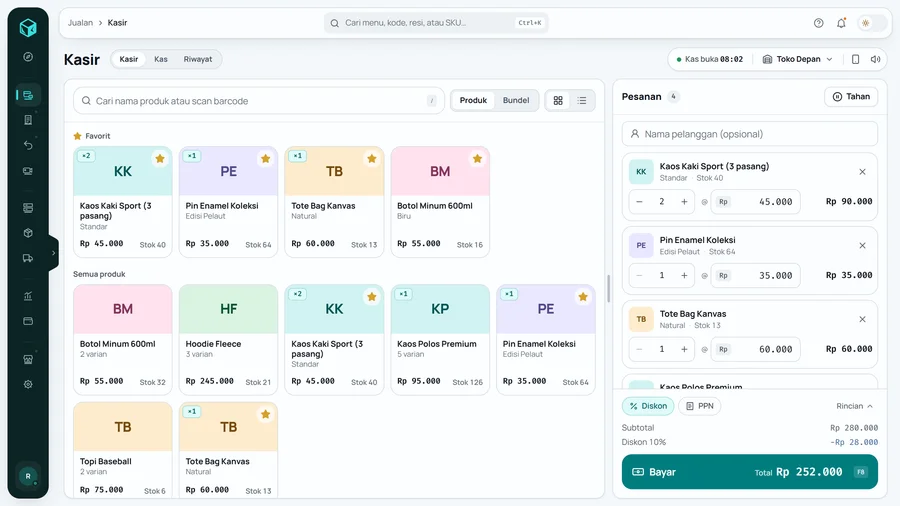The width and height of the screenshot is (900, 506).
Task: Toggle star on Pin Enamel Koleksi favorite card
Action: pos(265,159)
